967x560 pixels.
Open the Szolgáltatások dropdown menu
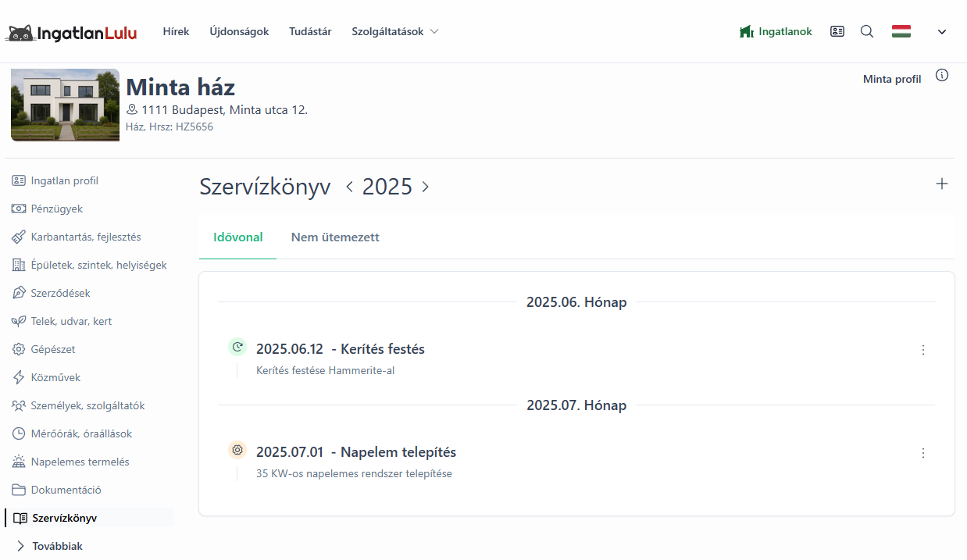pyautogui.click(x=395, y=32)
